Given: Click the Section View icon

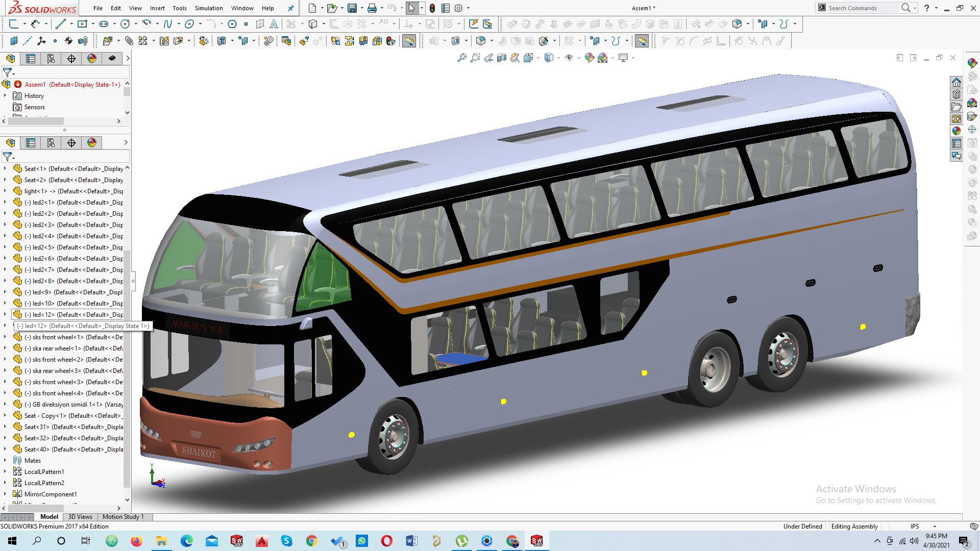Looking at the screenshot, I should 501,58.
